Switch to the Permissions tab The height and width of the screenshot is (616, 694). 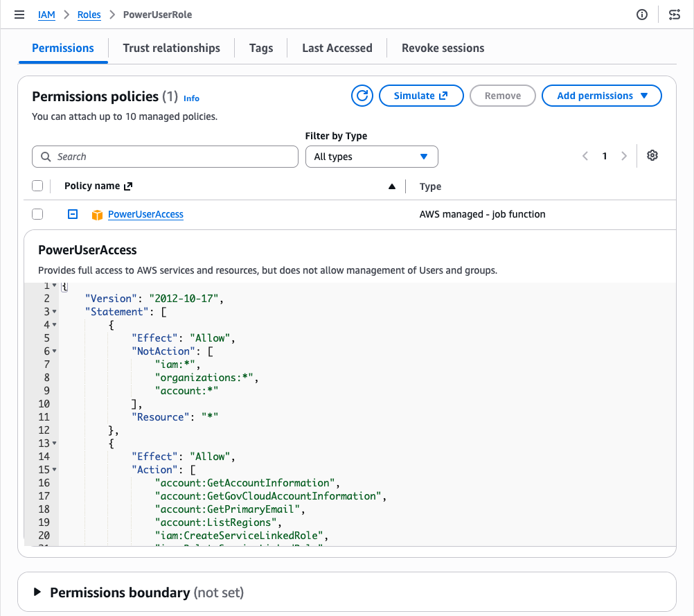(x=63, y=48)
